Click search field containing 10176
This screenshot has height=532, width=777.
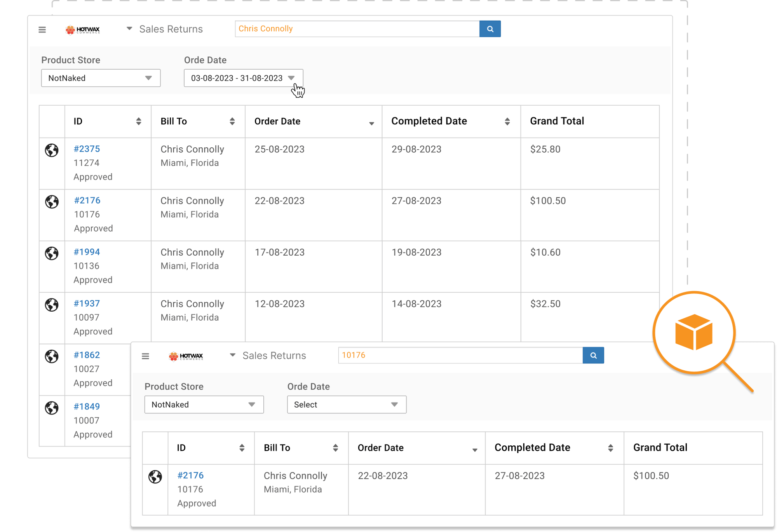coord(460,355)
